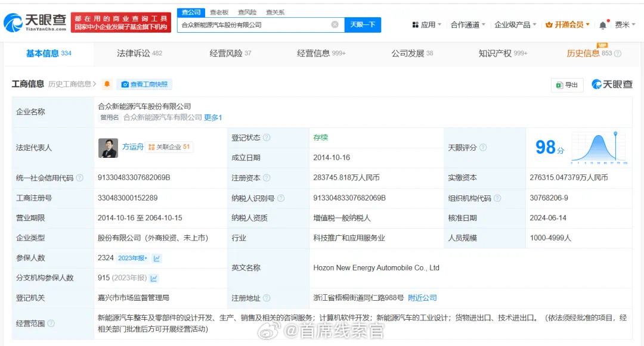Open help icon beside 历史信息 tab
644x346 pixels.
[618, 54]
